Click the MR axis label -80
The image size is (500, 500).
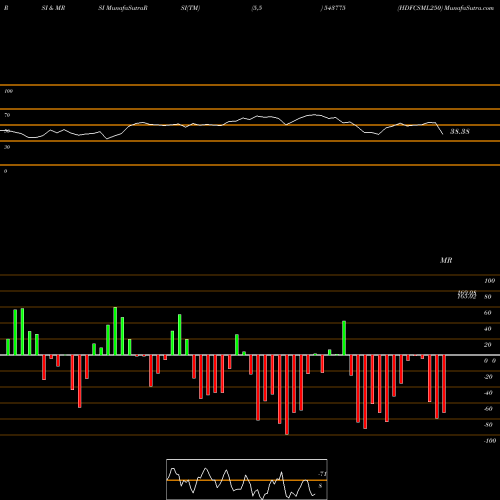[x=488, y=425]
